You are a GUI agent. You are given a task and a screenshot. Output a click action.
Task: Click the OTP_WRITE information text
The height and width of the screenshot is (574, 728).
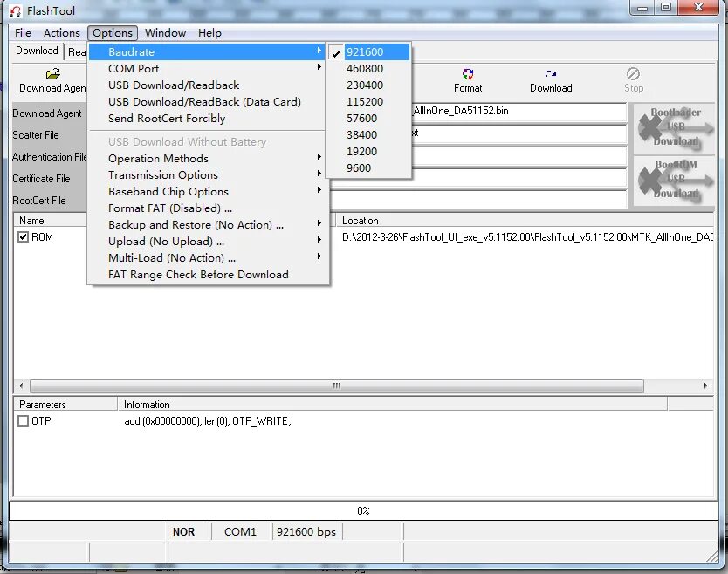point(208,421)
